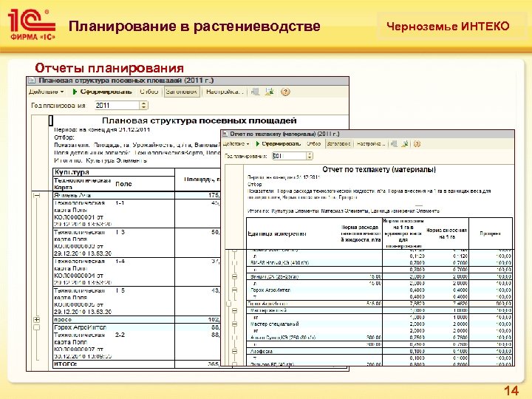Collapse the Мастер специальный group
Viewport: 532px width, 399px height.
click(x=234, y=324)
